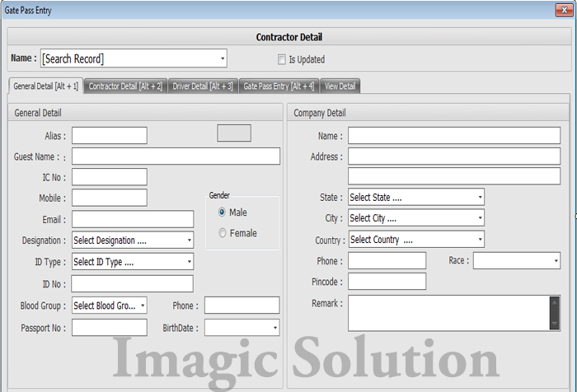Viewport: 577px width, 392px height.
Task: Click the Gender group label
Action: (x=219, y=195)
